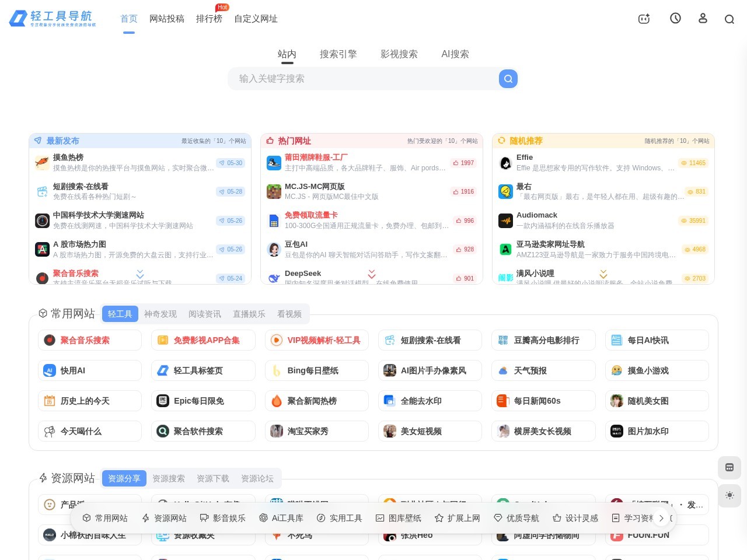Switch to the AI搜索 search tab
Viewport: 747px width, 560px height.
(x=455, y=54)
